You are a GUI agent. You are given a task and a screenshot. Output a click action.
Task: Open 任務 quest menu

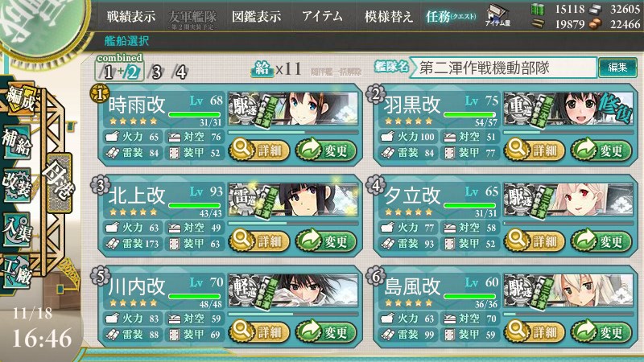451,16
